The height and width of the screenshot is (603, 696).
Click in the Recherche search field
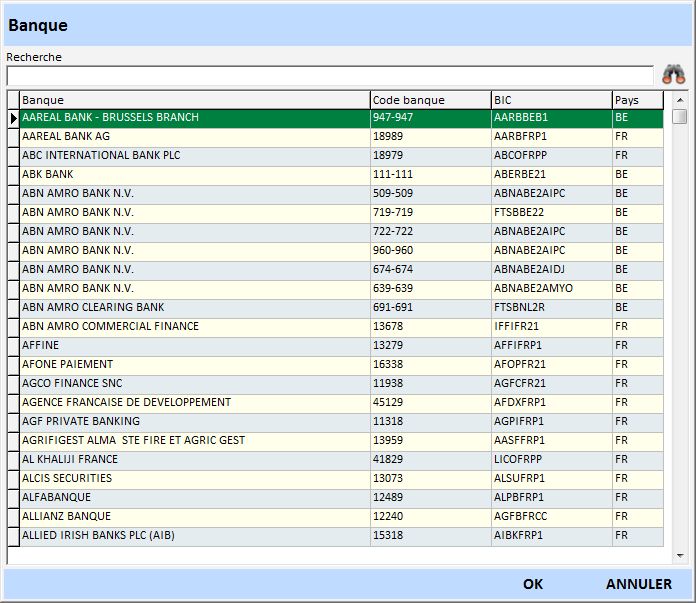click(330, 76)
